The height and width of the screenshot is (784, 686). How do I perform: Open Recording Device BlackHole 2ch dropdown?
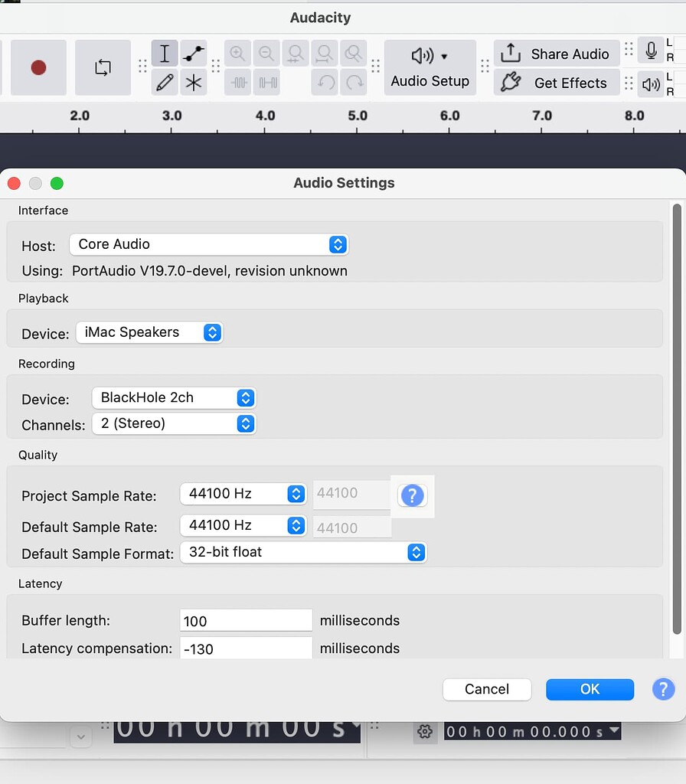[174, 398]
